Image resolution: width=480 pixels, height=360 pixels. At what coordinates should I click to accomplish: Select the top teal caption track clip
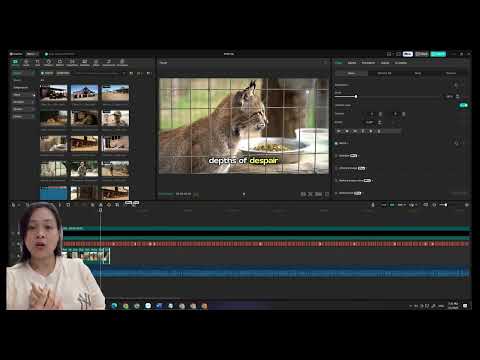(266, 228)
